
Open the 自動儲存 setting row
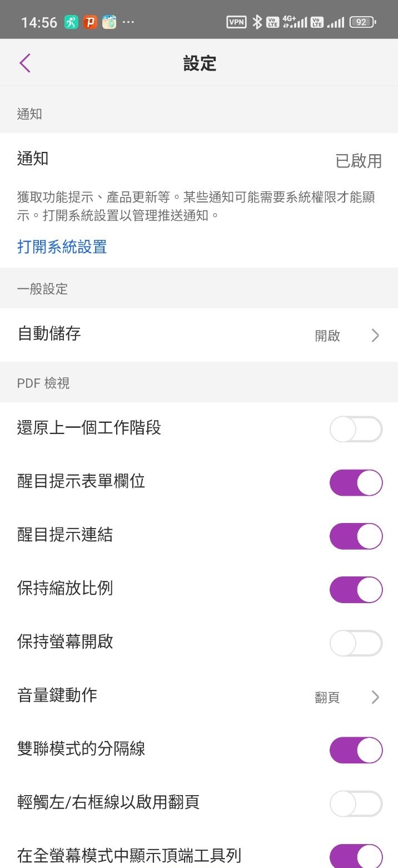(167, 334)
